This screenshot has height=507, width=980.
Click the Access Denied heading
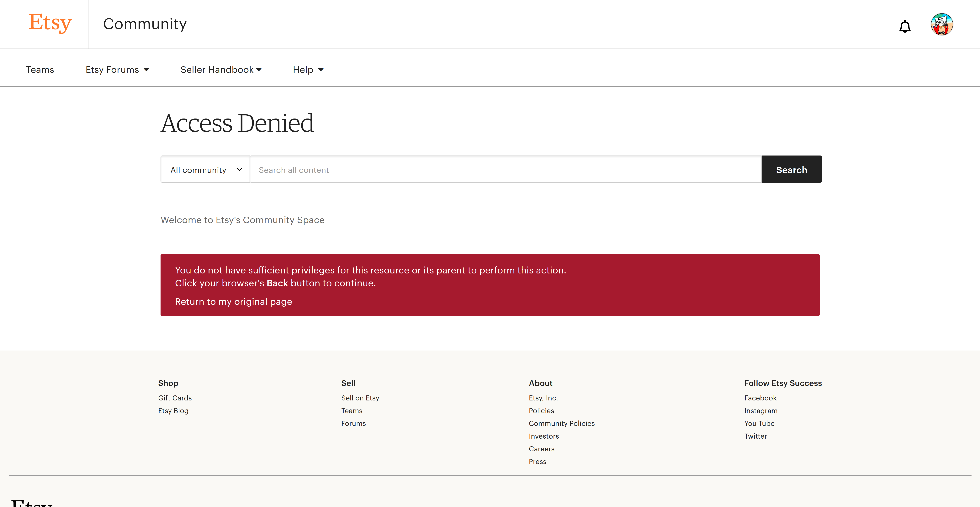(x=237, y=123)
